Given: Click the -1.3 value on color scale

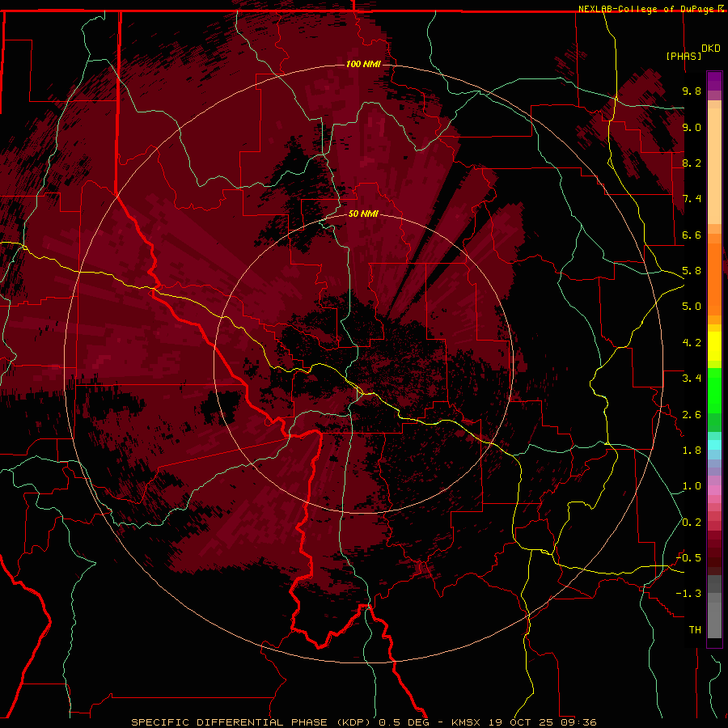Looking at the screenshot, I should tap(689, 594).
